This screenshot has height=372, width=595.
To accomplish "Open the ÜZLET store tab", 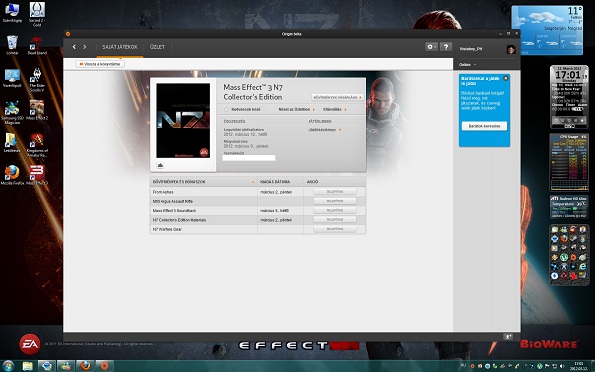I will point(157,47).
